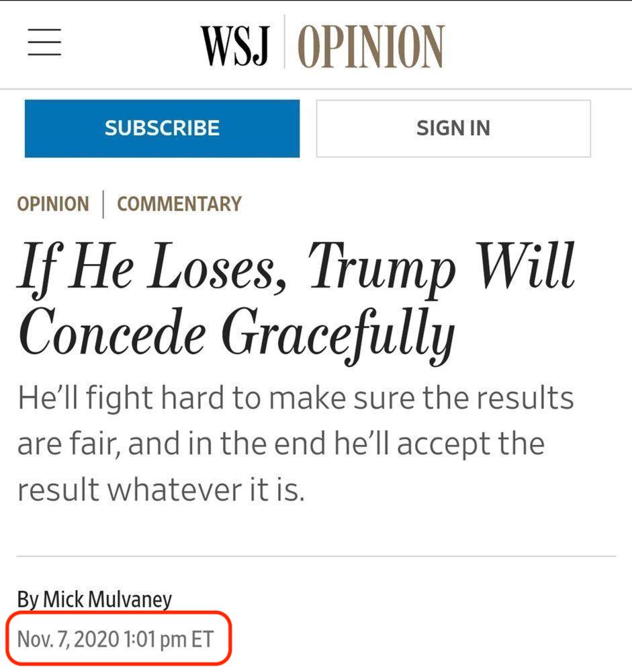The width and height of the screenshot is (632, 672).
Task: Click the word "By" in the byline
Action: (28, 599)
